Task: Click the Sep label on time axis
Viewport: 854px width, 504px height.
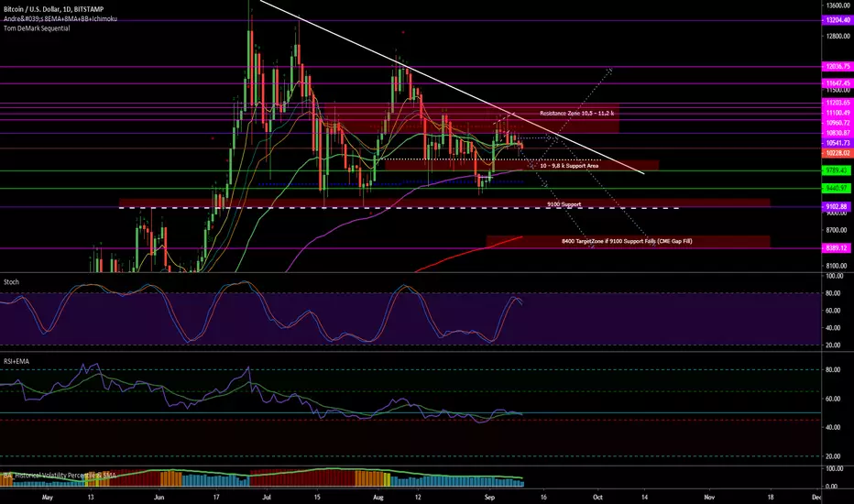Action: (x=489, y=497)
